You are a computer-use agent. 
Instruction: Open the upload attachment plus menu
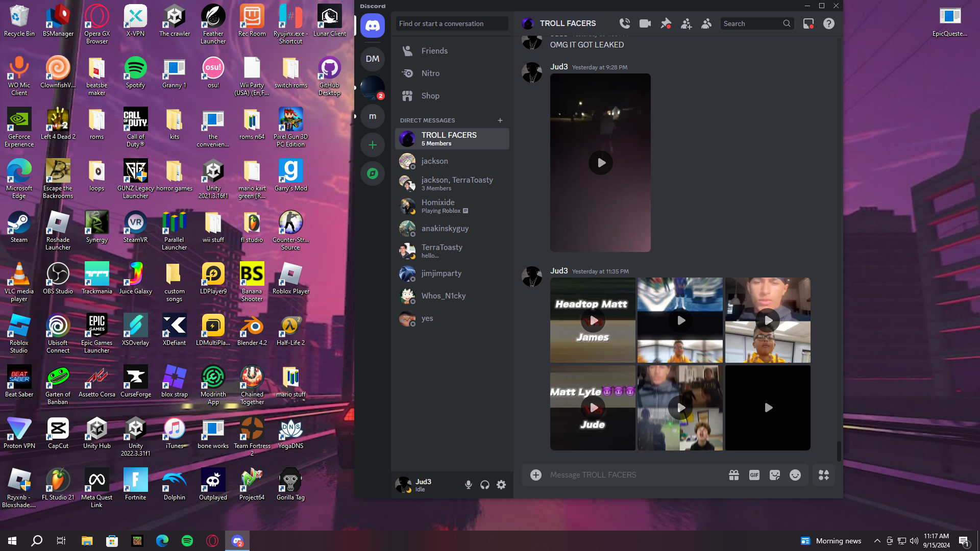pos(535,475)
